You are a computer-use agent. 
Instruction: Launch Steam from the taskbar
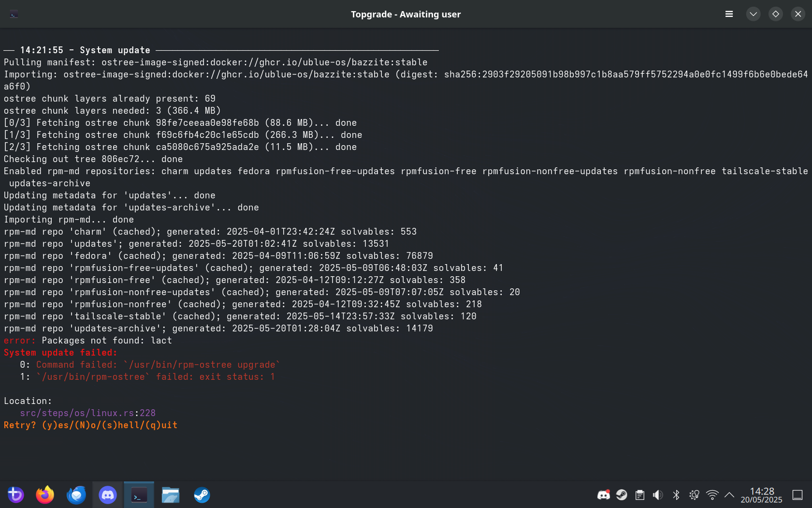202,495
